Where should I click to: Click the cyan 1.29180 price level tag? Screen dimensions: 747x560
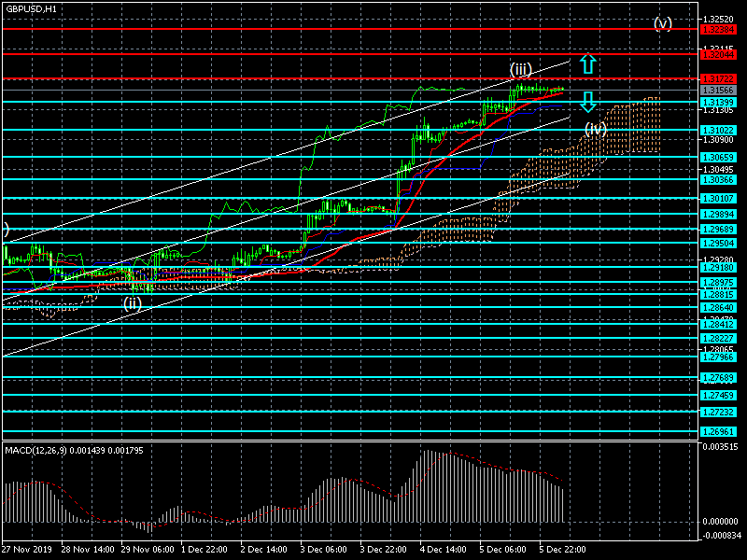coord(718,268)
